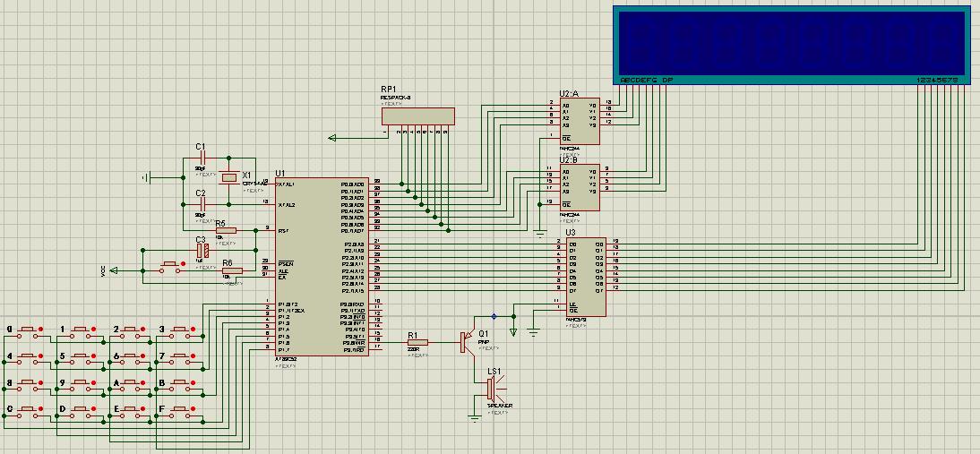The image size is (980, 454).
Task: Click the U3 latch chip
Action: 584,277
